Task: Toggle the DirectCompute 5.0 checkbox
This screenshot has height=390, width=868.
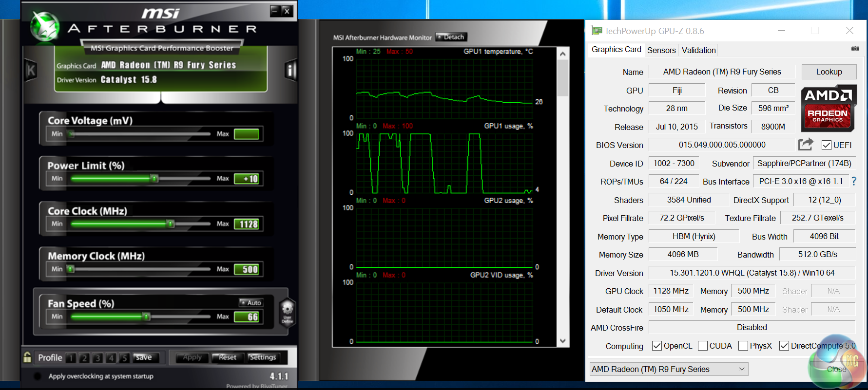Action: click(x=784, y=346)
